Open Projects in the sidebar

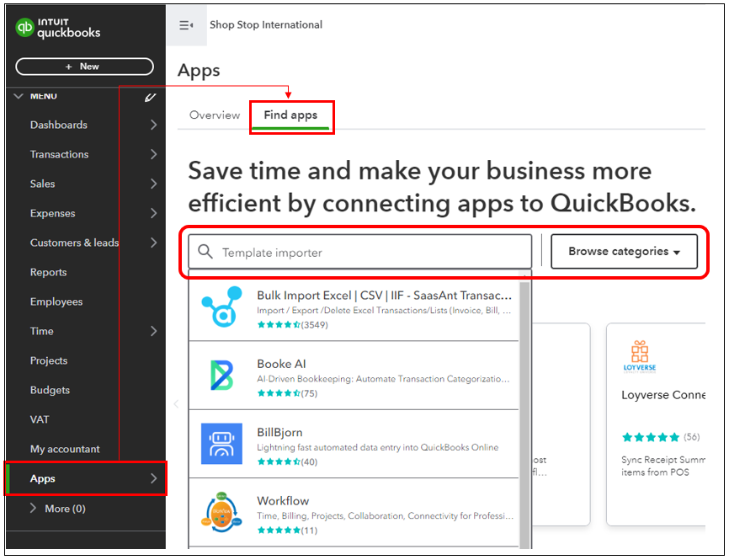pos(49,360)
